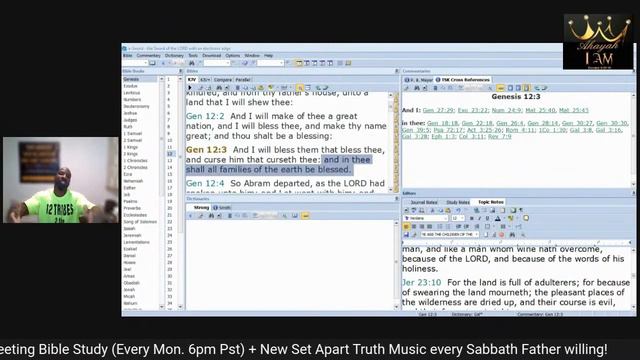Click the book icon next to first combo box
640x360 pixels.
(x=152, y=63)
